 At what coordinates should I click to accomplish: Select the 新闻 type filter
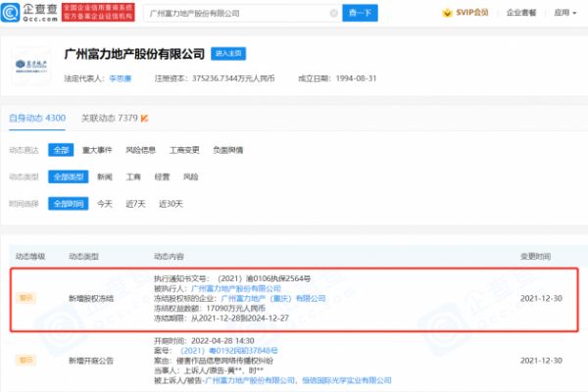point(105,176)
